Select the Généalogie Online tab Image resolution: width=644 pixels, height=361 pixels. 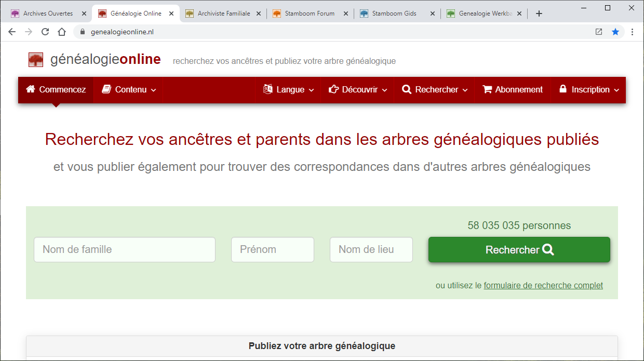[x=136, y=14]
